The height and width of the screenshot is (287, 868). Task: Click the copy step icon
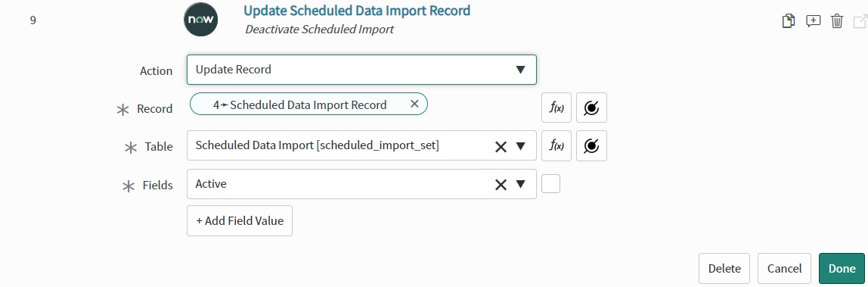(789, 22)
